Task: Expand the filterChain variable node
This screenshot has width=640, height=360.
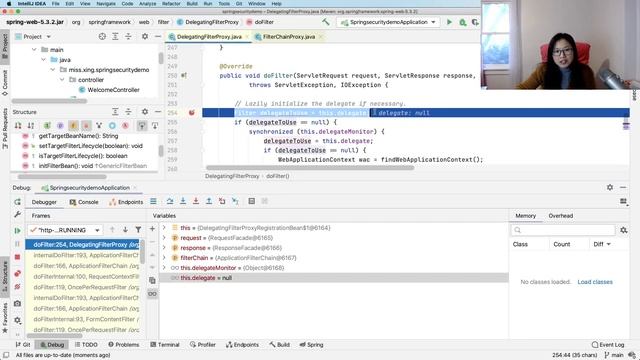Action: pyautogui.click(x=164, y=258)
